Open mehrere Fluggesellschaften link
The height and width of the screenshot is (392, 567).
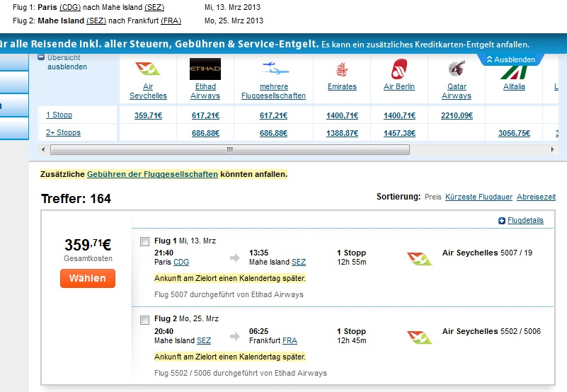274,91
